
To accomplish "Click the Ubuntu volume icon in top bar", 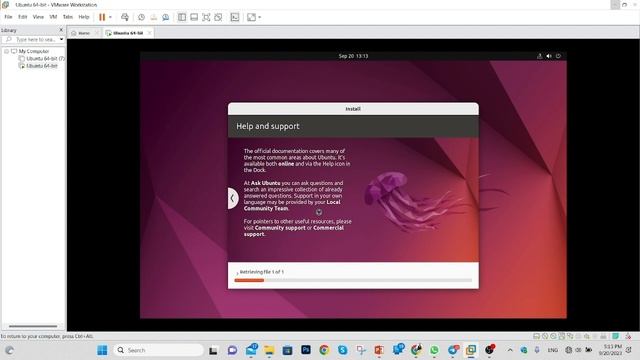I will pos(549,56).
